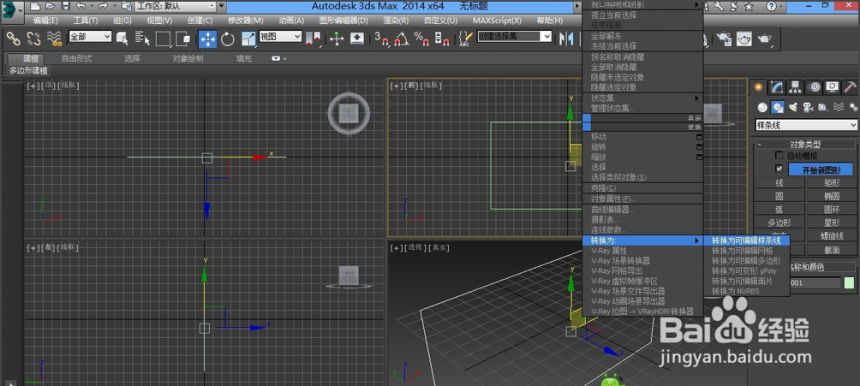Click the Bind to Space Warp icon
The image size is (860, 386).
(x=54, y=38)
